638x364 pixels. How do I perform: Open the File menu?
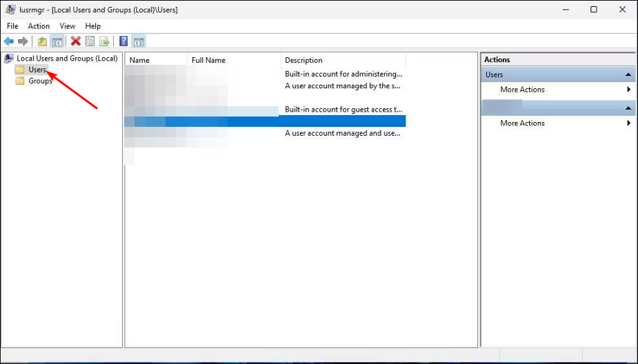12,26
